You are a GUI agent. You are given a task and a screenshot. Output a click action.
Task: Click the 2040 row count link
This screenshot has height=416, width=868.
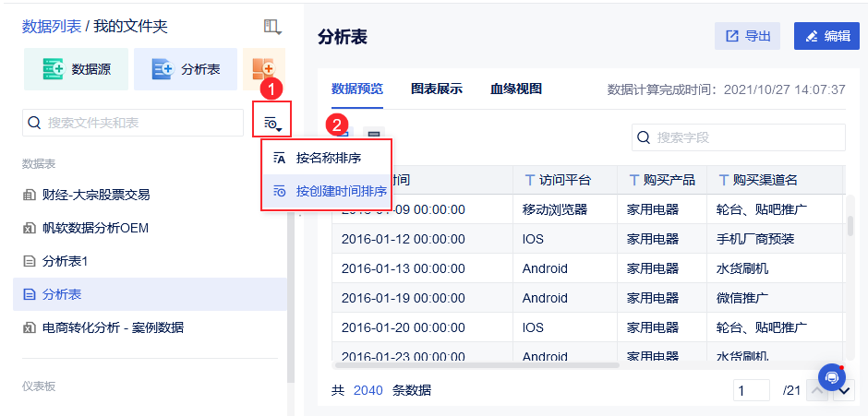click(x=368, y=390)
